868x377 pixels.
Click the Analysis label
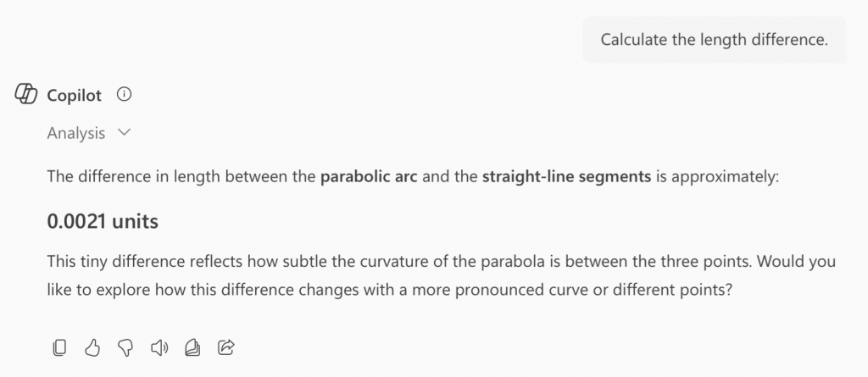pos(76,133)
